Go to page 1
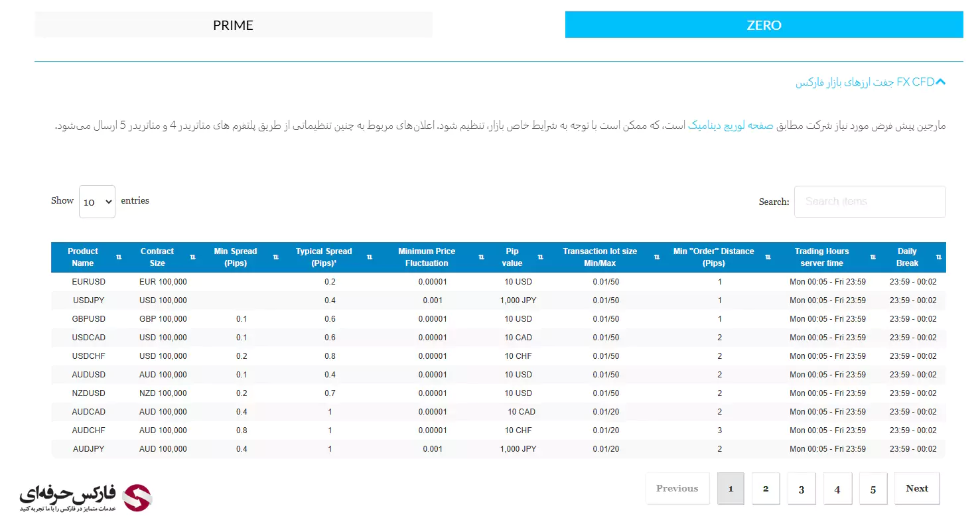The height and width of the screenshot is (526, 980). click(731, 488)
